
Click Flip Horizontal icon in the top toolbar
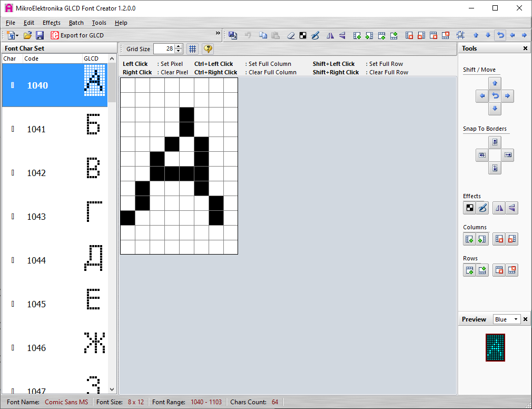[x=330, y=35]
